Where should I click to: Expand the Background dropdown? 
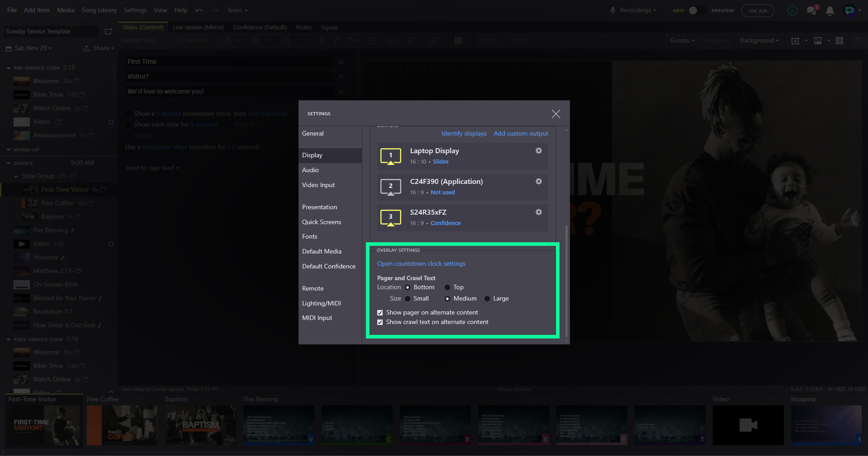point(759,41)
